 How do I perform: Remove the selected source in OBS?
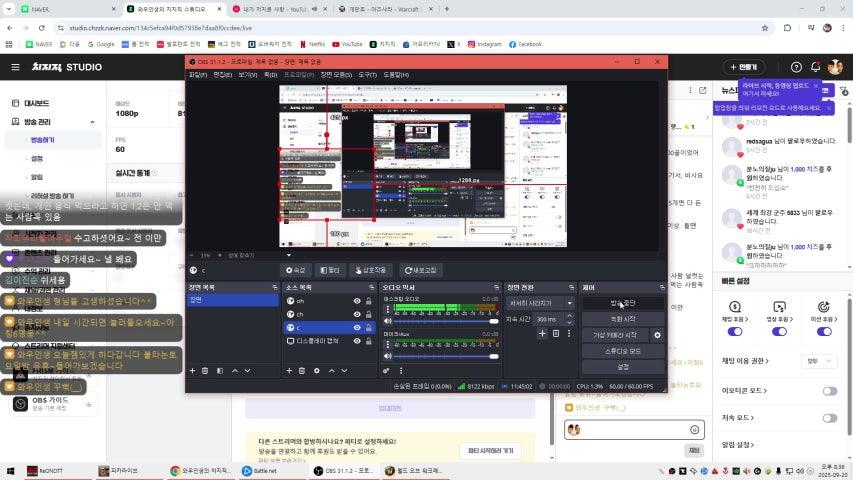(x=302, y=371)
